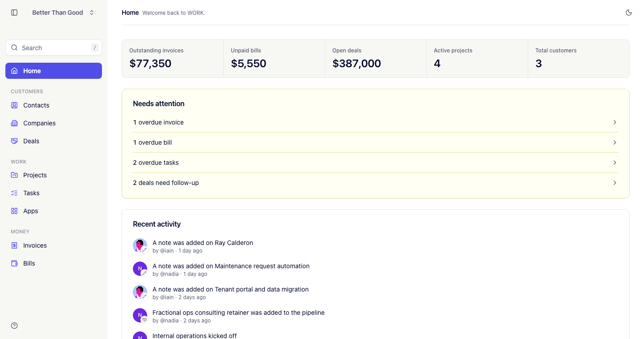Navigate to Deals in the sidebar
This screenshot has width=644, height=339.
(54, 141)
